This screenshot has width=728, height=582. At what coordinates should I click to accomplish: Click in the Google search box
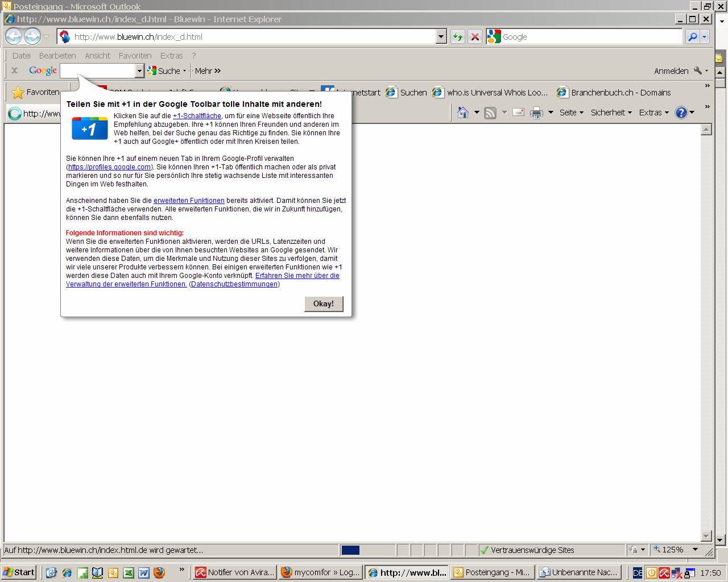(98, 70)
